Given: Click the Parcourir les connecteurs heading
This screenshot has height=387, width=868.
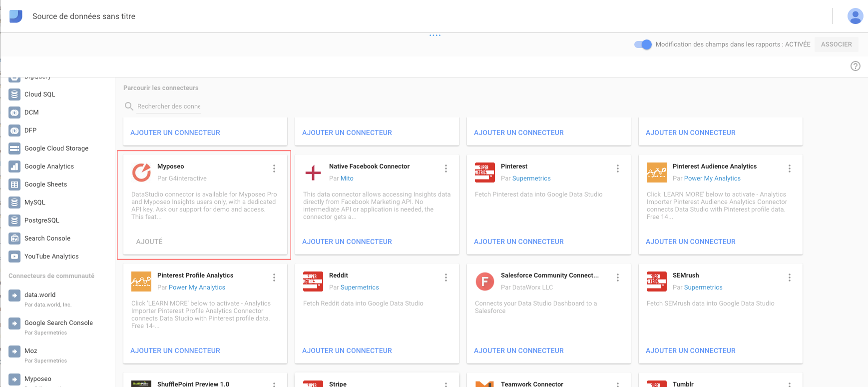Looking at the screenshot, I should pos(161,88).
